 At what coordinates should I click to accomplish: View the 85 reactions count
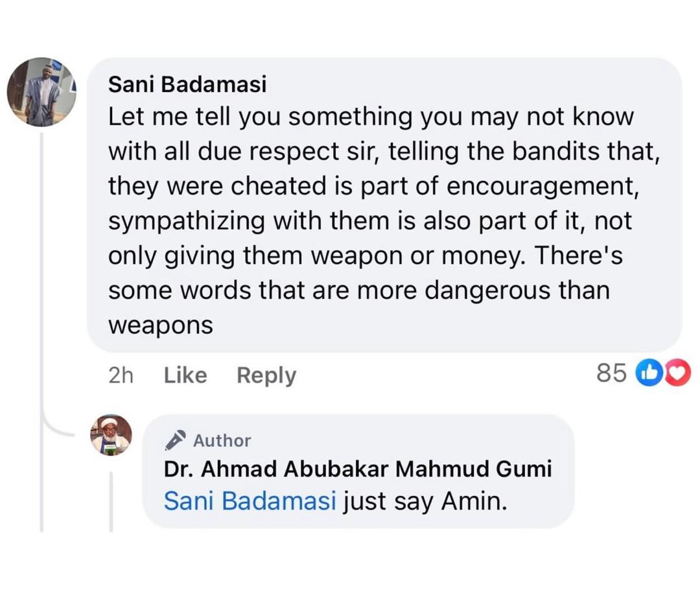(611, 373)
